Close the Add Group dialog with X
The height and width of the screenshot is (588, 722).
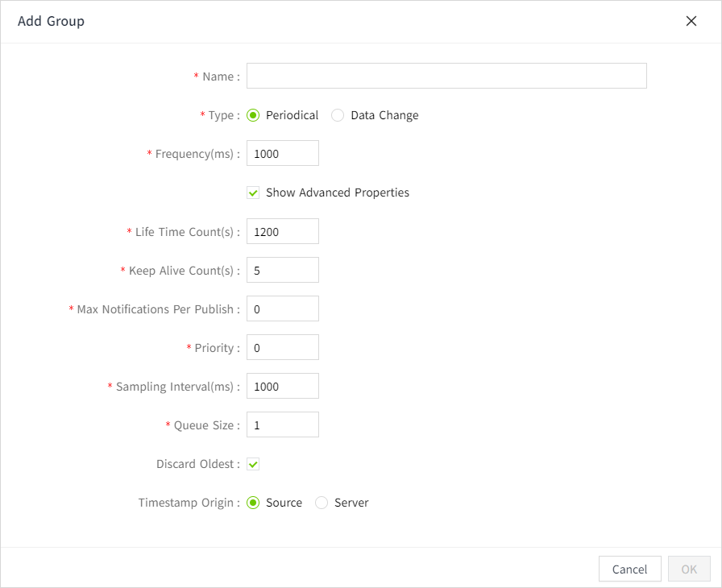[691, 22]
